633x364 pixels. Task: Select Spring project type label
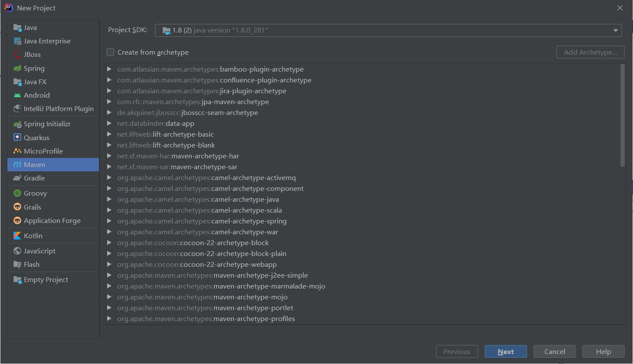[x=34, y=69]
